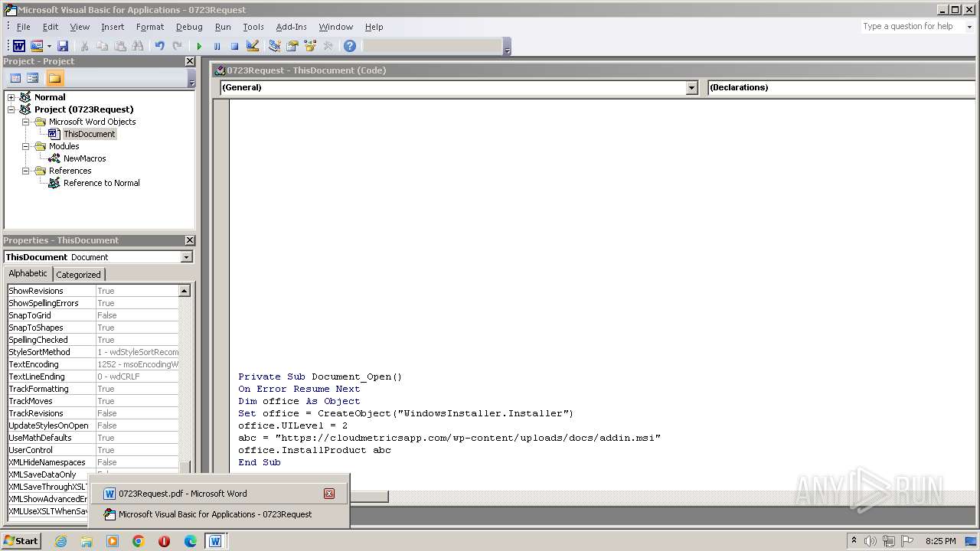Open the Edit menu
This screenshot has width=980, height=551.
click(51, 27)
